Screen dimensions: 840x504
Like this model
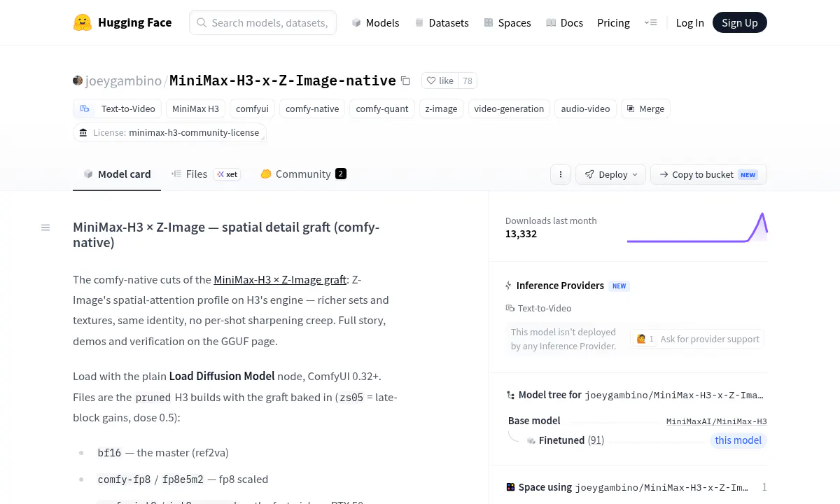click(440, 80)
